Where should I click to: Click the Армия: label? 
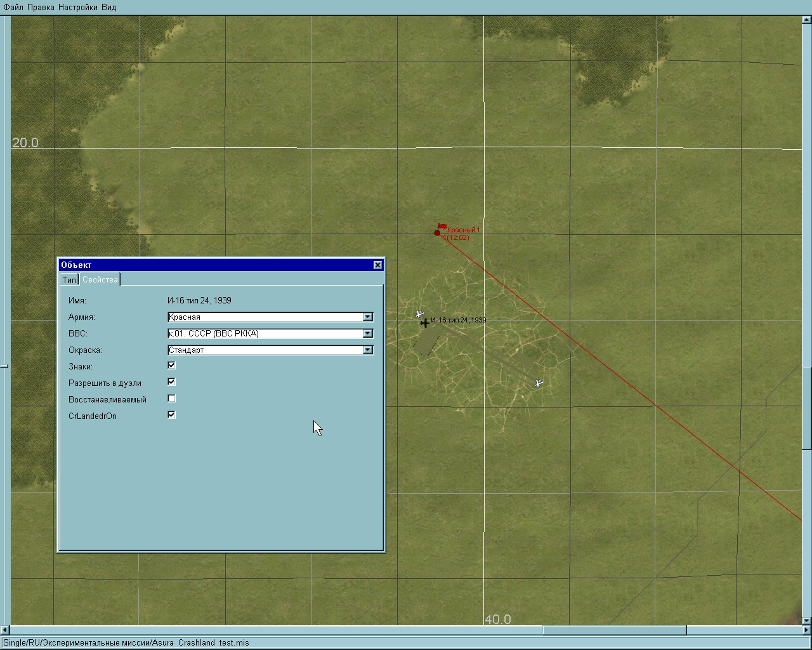point(82,317)
